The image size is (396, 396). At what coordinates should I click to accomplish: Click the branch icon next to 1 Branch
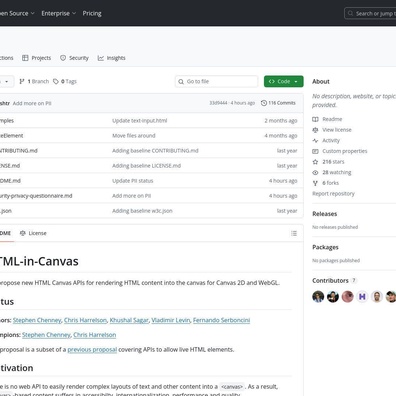[x=22, y=81]
